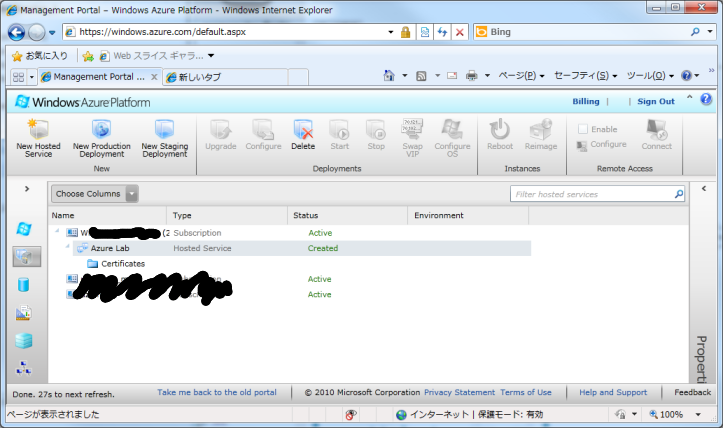Click the Configure deployment icon
This screenshot has height=428, width=723.
click(263, 130)
